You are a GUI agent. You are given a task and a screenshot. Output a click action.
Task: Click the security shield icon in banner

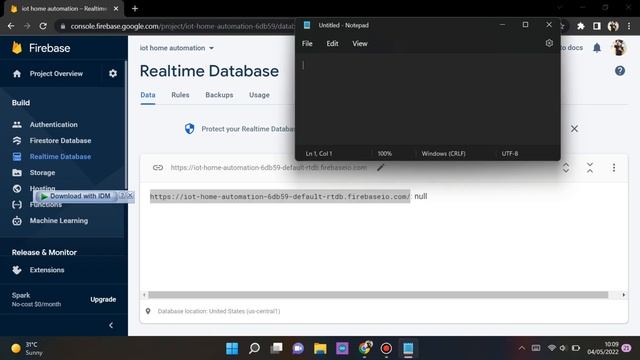click(x=189, y=129)
